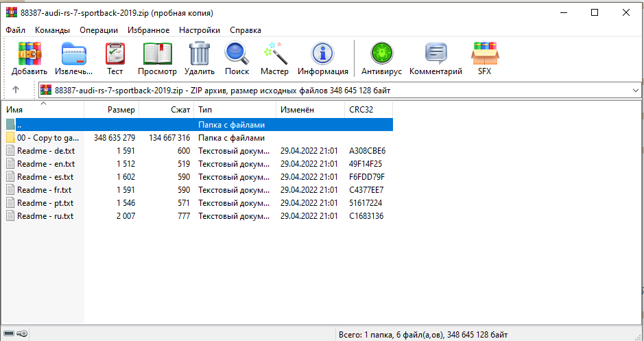Click the size 2 007 of Readme - ru.txt
The width and height of the screenshot is (644, 341).
point(126,215)
